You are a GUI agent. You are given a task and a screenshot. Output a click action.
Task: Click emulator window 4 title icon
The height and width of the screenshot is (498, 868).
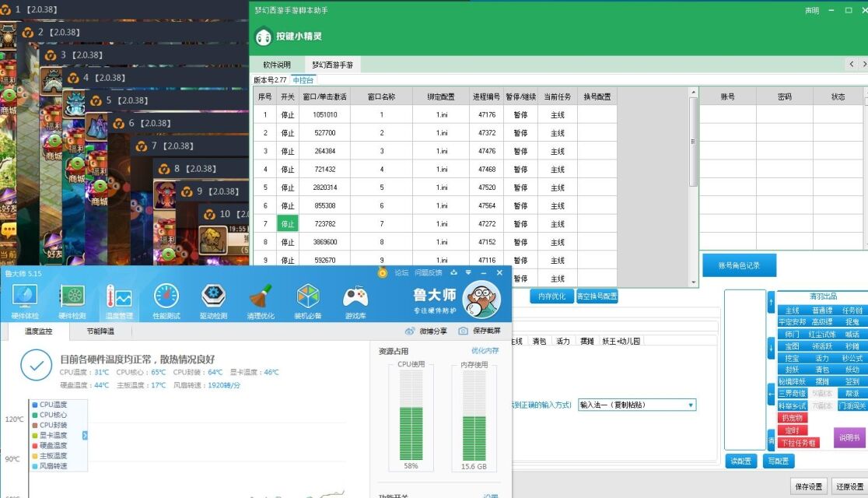click(73, 78)
